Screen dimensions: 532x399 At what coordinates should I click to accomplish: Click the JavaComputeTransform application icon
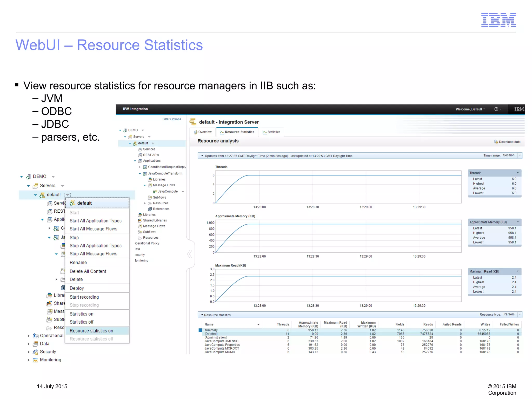click(x=145, y=173)
